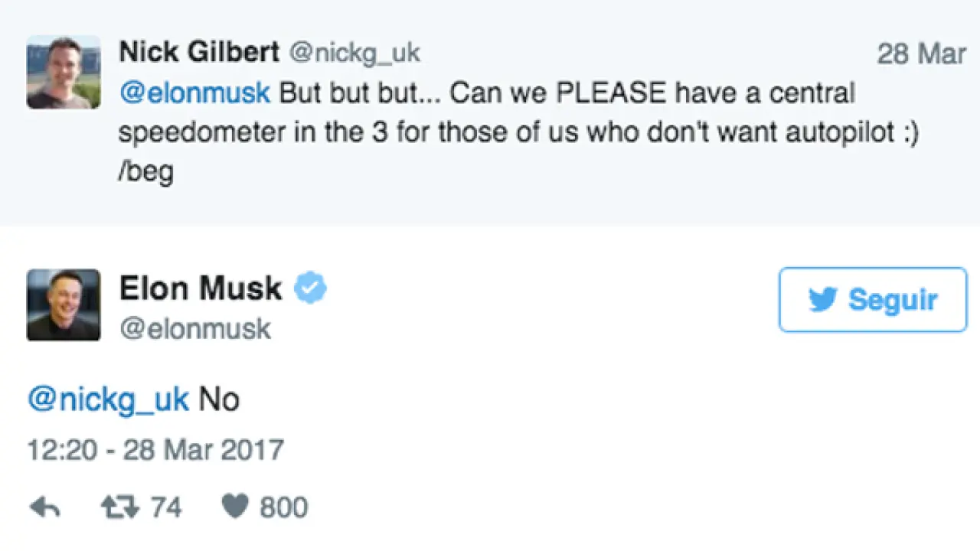The image size is (980, 551).
Task: Open Elon Musk's profile avatar
Action: [x=64, y=305]
